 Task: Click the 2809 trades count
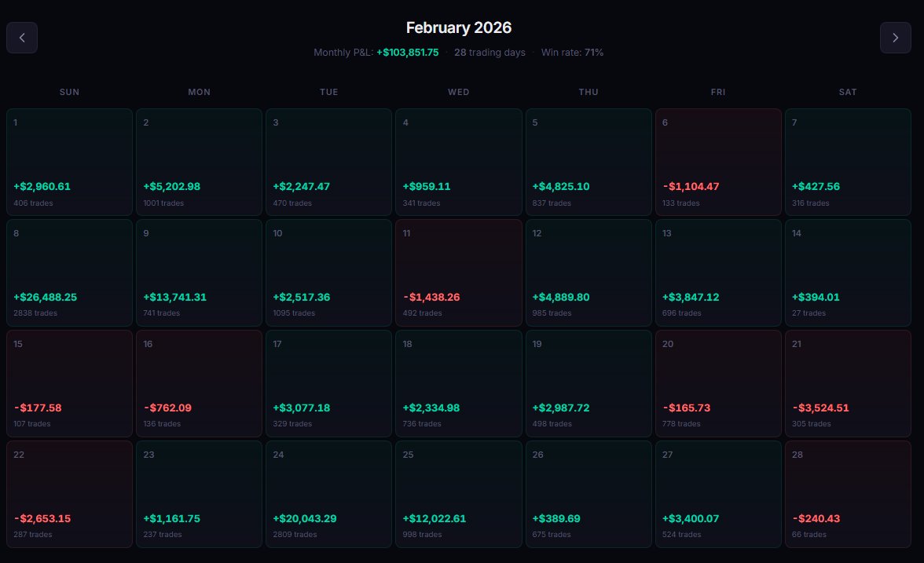pos(295,535)
